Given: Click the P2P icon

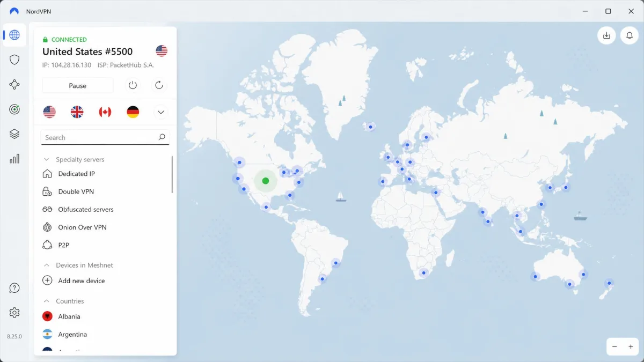Looking at the screenshot, I should coord(47,245).
